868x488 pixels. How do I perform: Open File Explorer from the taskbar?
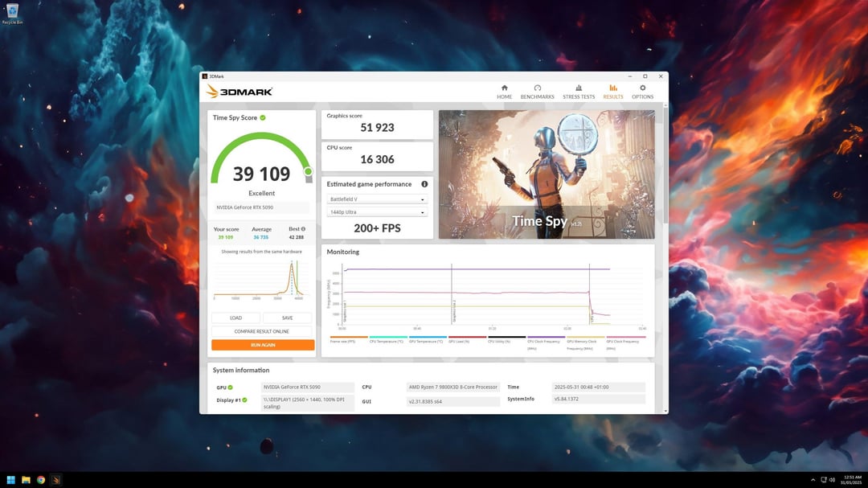(26, 480)
